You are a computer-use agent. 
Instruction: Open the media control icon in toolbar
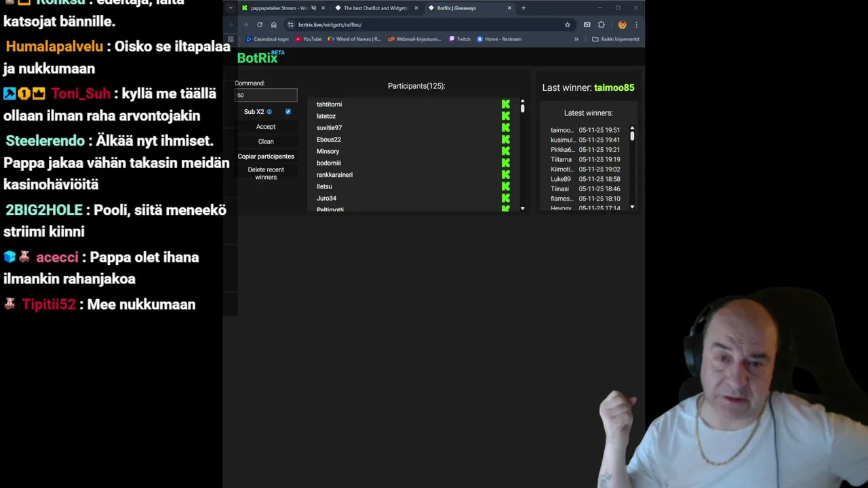[587, 24]
